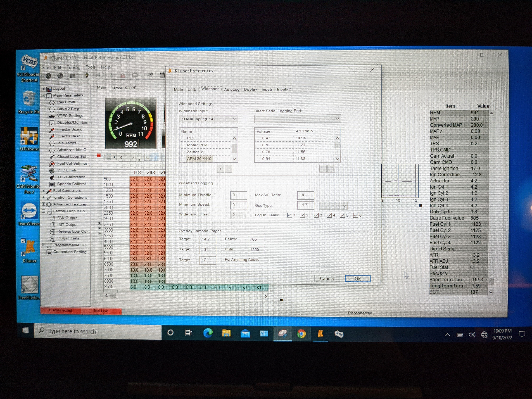Click the VCDS icon on the taskbar
Image resolution: width=532 pixels, height=399 pixels.
(339, 334)
